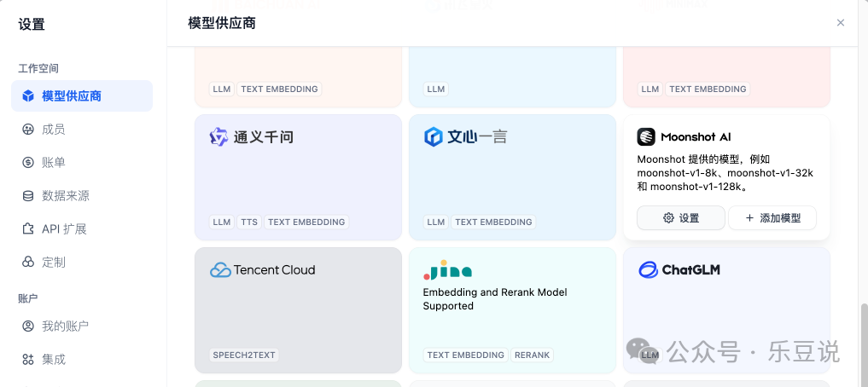Click the API 扩展 icon in sidebar

(28, 229)
